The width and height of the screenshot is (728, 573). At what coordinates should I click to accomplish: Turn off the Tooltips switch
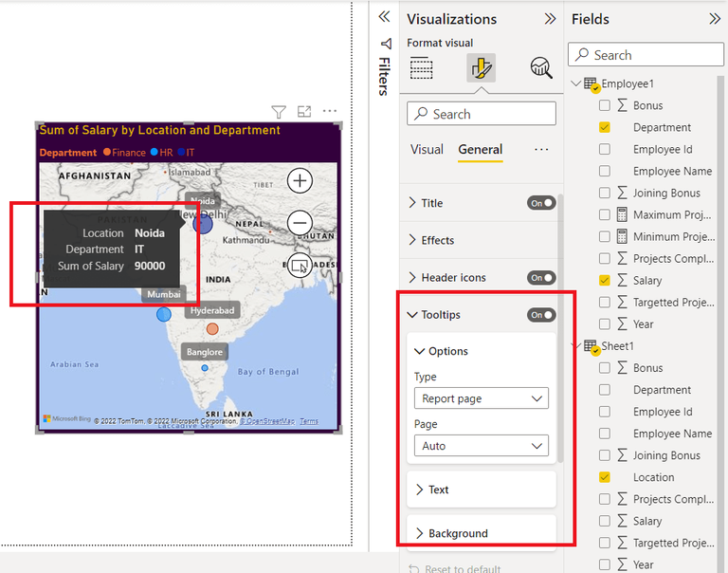(x=541, y=315)
